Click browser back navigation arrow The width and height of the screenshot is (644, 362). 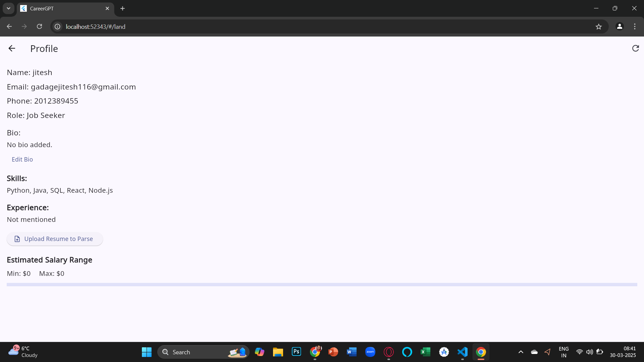click(9, 26)
